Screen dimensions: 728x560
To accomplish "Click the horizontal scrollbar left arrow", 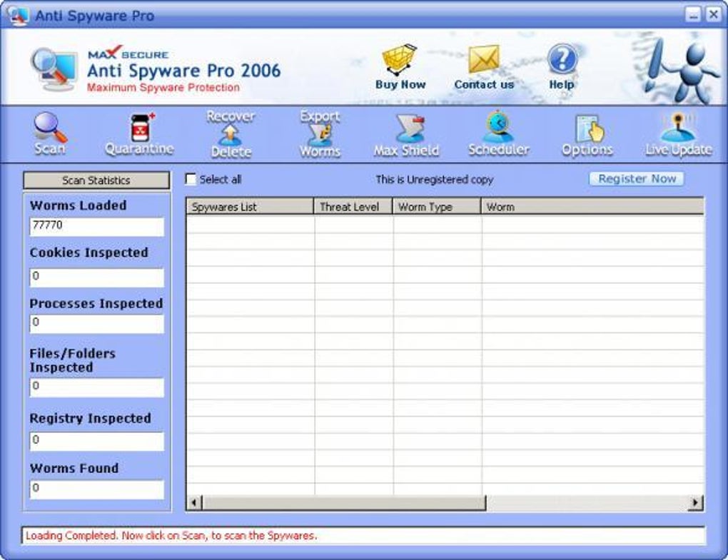I will click(194, 502).
